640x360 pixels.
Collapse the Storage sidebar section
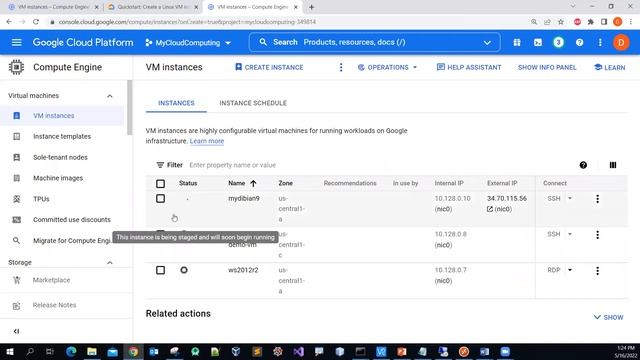pos(109,262)
